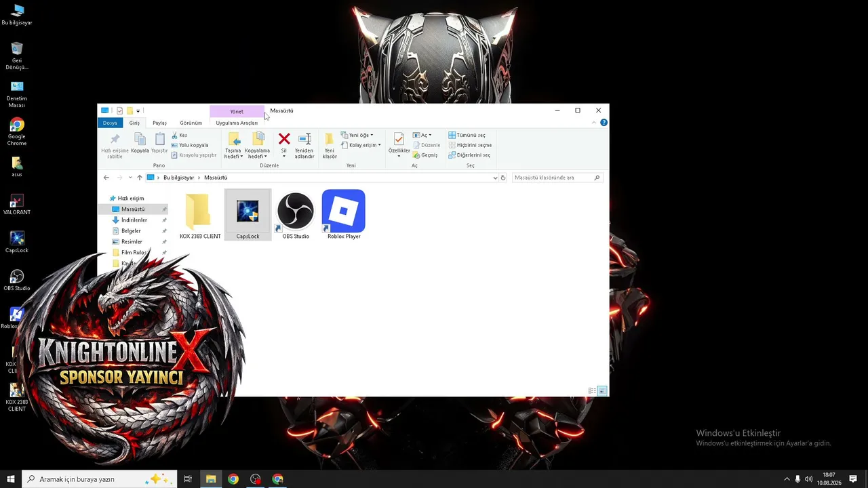Click Yeniden adlandır in the ribbon
868x488 pixels.
[x=304, y=146]
